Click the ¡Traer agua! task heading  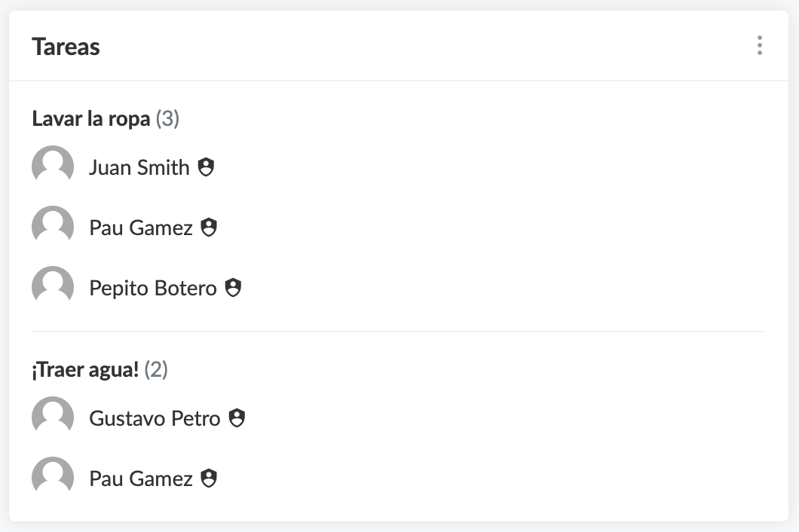coord(85,370)
